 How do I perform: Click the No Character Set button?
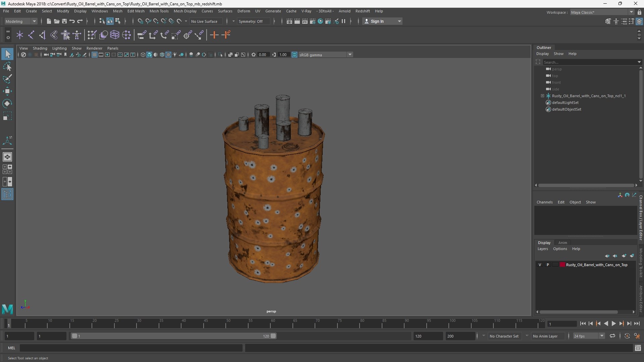504,336
